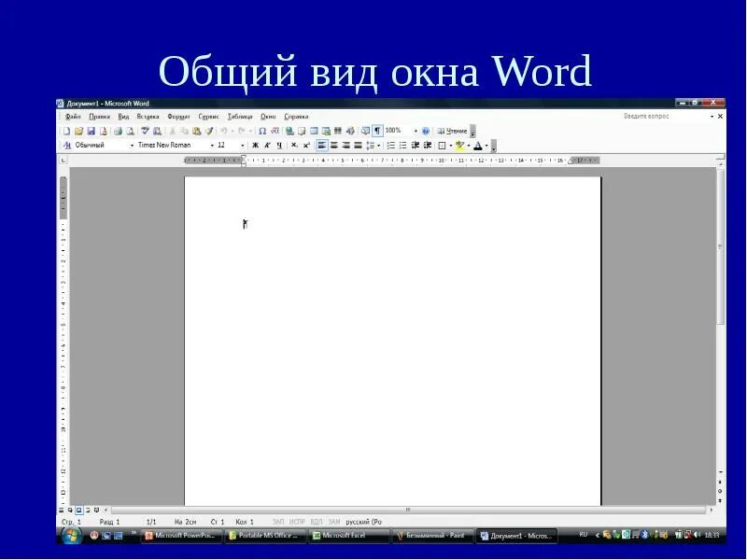
Task: Decrease indent with the toolbar icon
Action: (416, 146)
